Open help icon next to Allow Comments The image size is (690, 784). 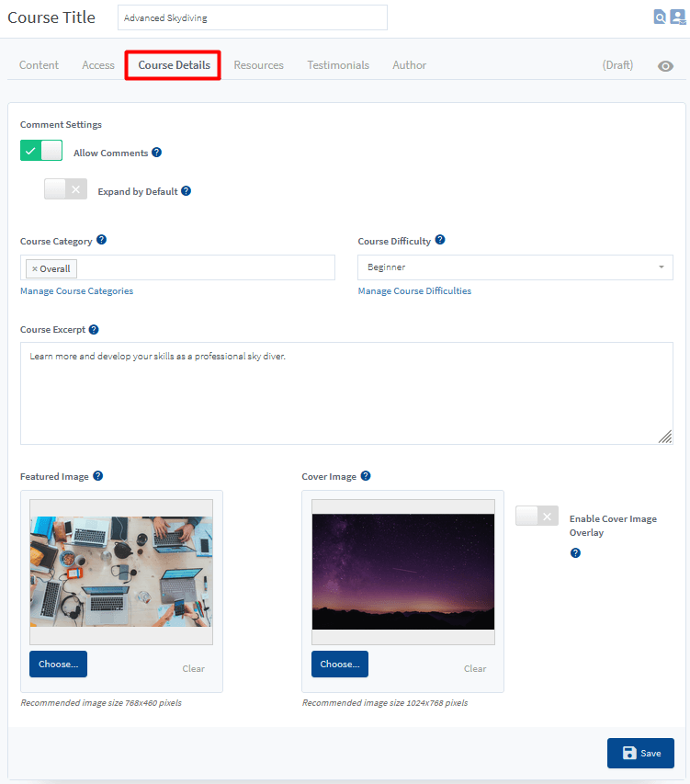coord(156,153)
